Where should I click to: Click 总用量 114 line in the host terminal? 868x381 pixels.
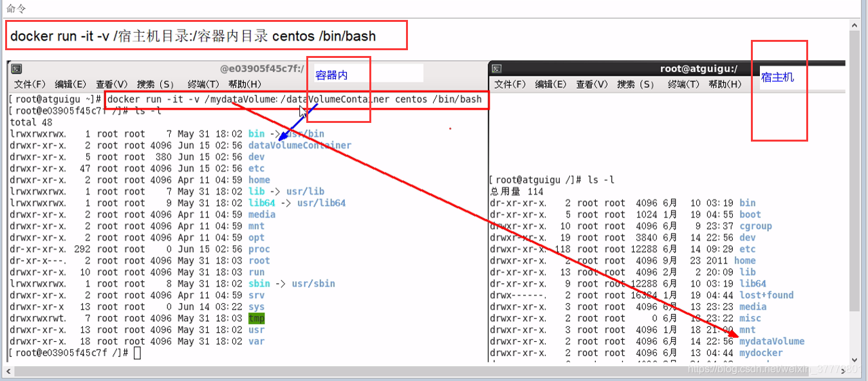tap(517, 191)
